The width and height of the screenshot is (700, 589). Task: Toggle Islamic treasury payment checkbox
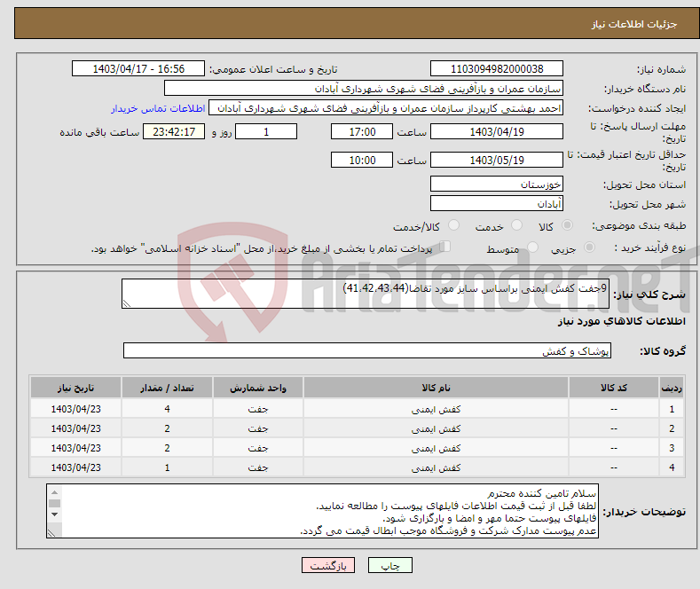445,247
